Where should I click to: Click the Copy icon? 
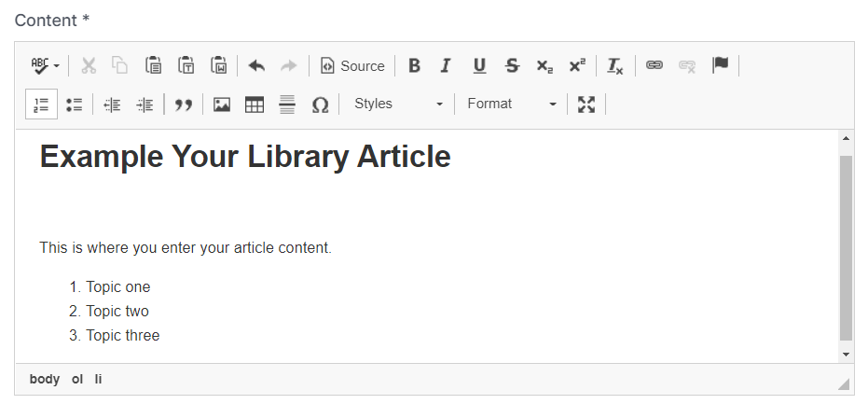click(x=119, y=66)
